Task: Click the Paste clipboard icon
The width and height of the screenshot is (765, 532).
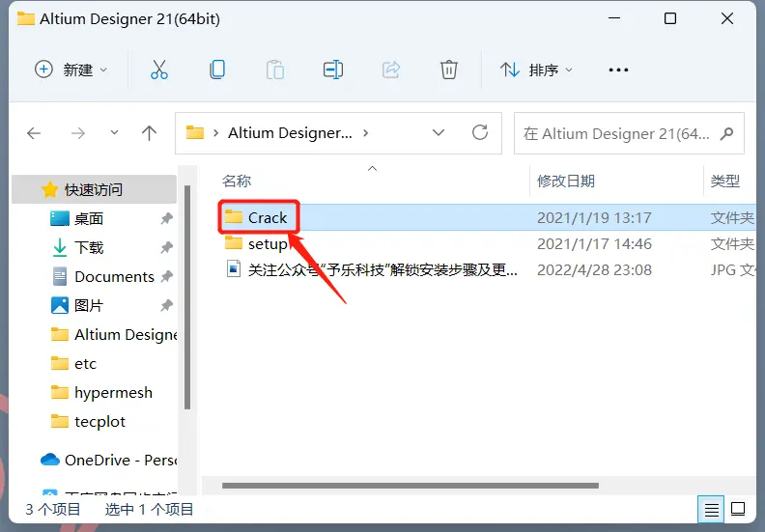Action: (x=275, y=70)
